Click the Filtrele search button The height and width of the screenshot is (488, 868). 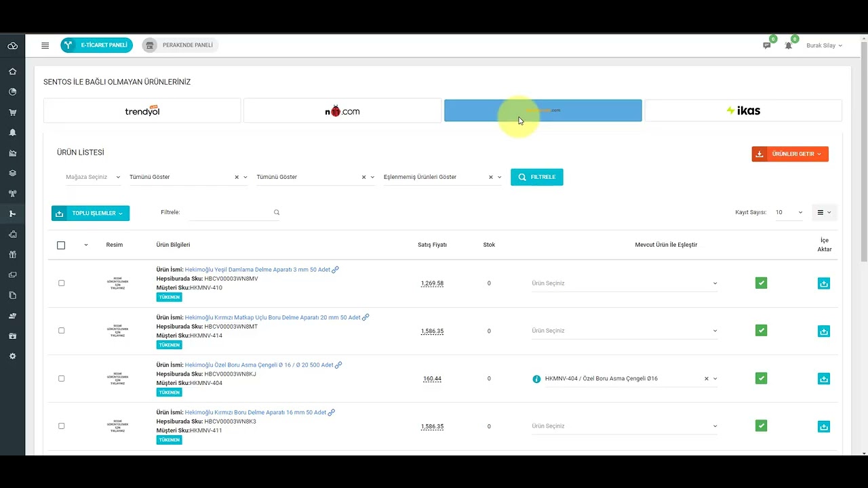[x=536, y=177]
